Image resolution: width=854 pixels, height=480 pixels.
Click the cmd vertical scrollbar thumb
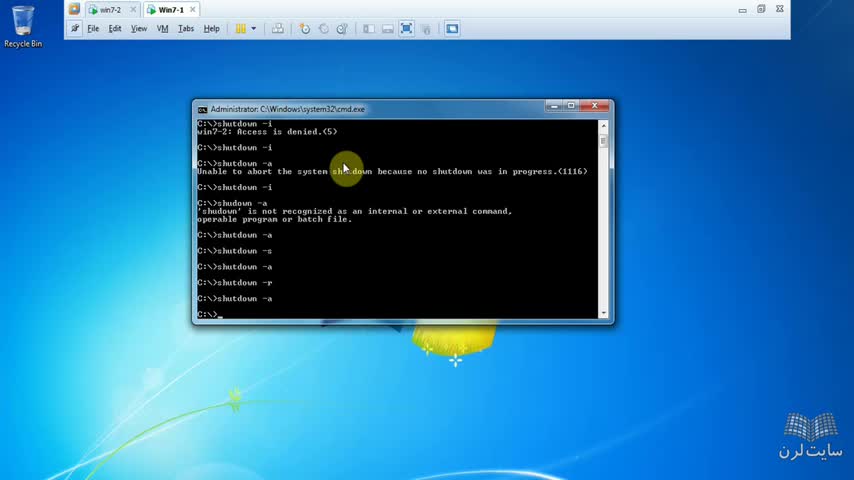coord(603,141)
